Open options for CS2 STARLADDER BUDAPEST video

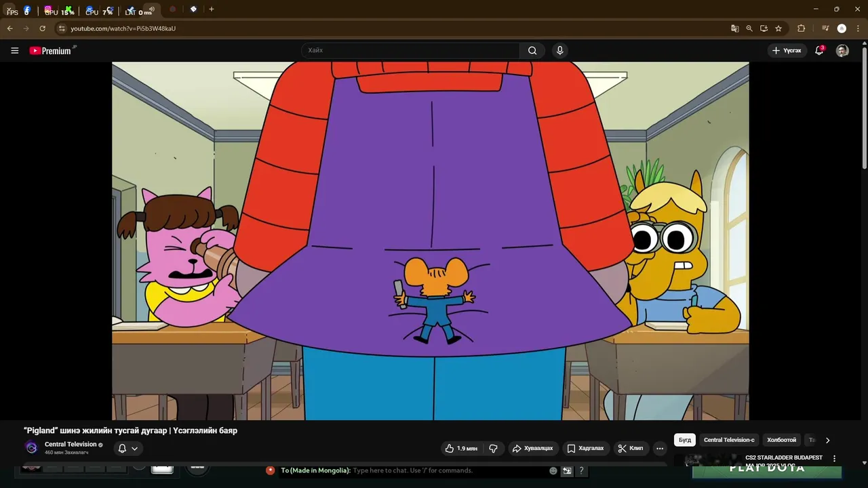(x=834, y=459)
